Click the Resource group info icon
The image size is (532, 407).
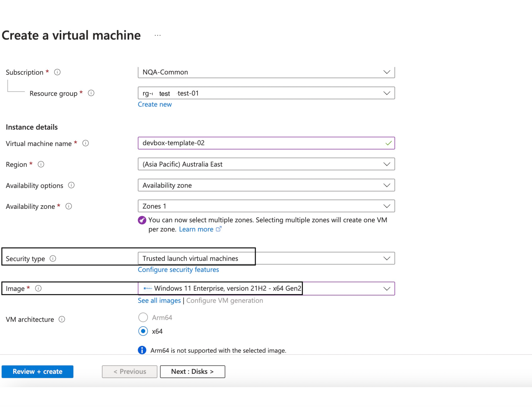click(91, 93)
